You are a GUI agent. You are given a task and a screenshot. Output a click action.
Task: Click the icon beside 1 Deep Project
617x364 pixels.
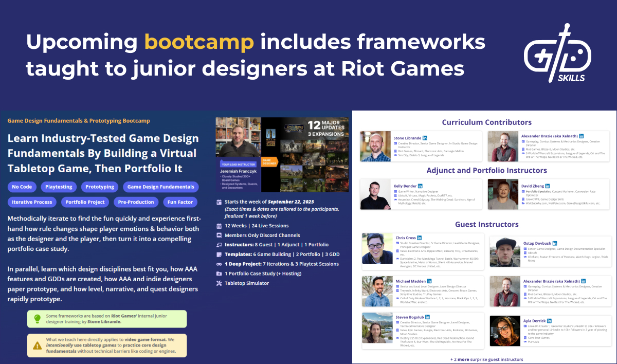point(220,264)
